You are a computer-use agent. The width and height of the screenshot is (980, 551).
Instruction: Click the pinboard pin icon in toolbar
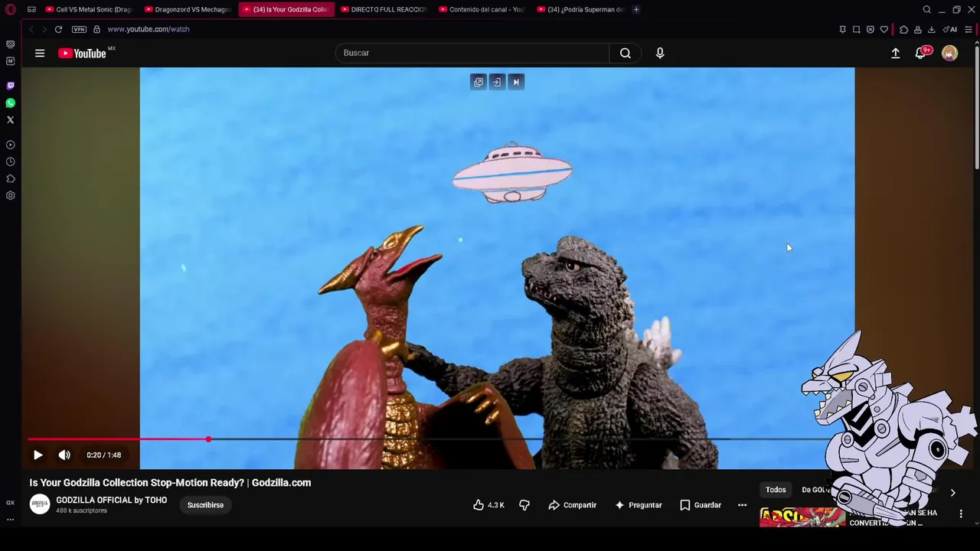click(842, 29)
